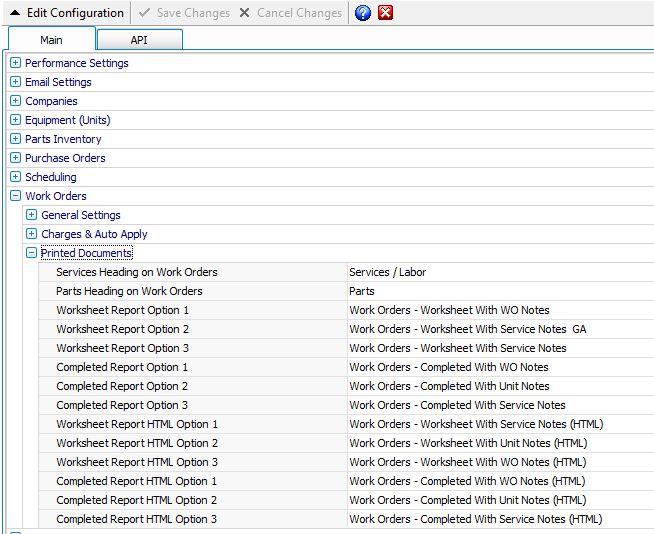The height and width of the screenshot is (534, 654).
Task: Select Worksheet Report HTML Option 2 label
Action: pyautogui.click(x=137, y=443)
